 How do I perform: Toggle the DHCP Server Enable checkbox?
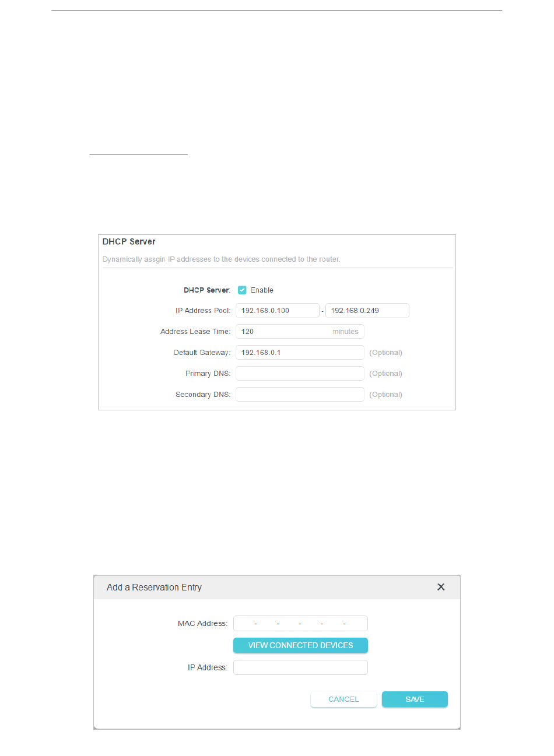[242, 290]
